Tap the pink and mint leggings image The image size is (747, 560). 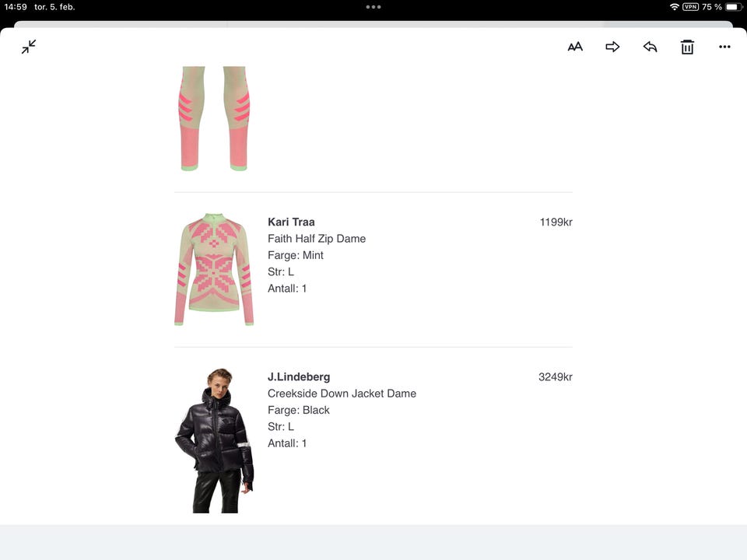click(x=215, y=118)
